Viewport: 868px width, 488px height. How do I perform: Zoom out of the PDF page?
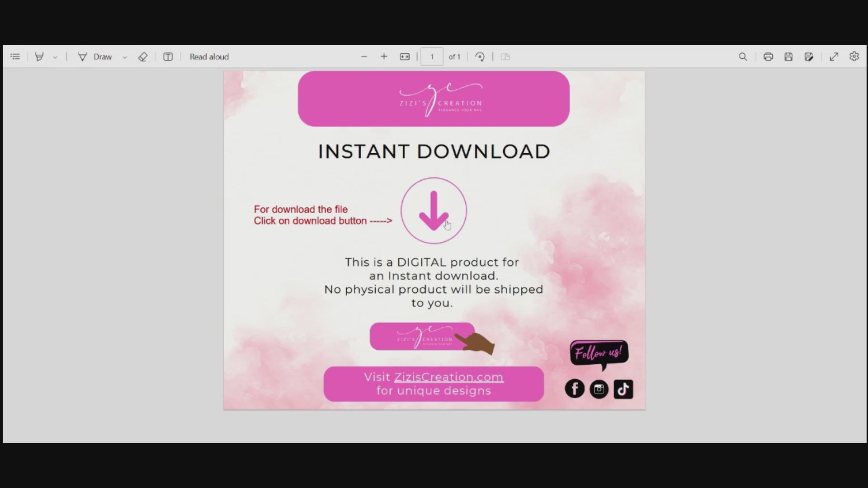click(x=364, y=56)
